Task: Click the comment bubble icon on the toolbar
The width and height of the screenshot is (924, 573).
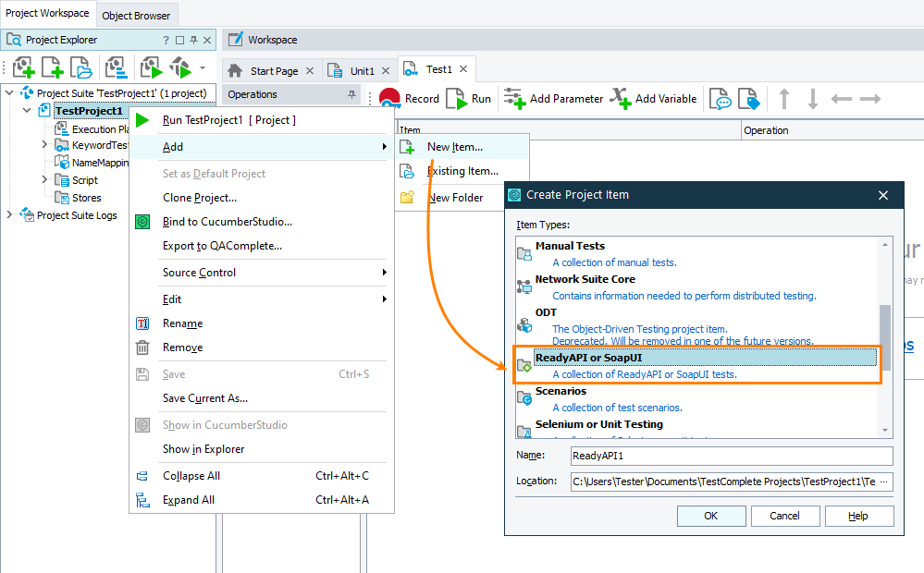Action: 722,98
